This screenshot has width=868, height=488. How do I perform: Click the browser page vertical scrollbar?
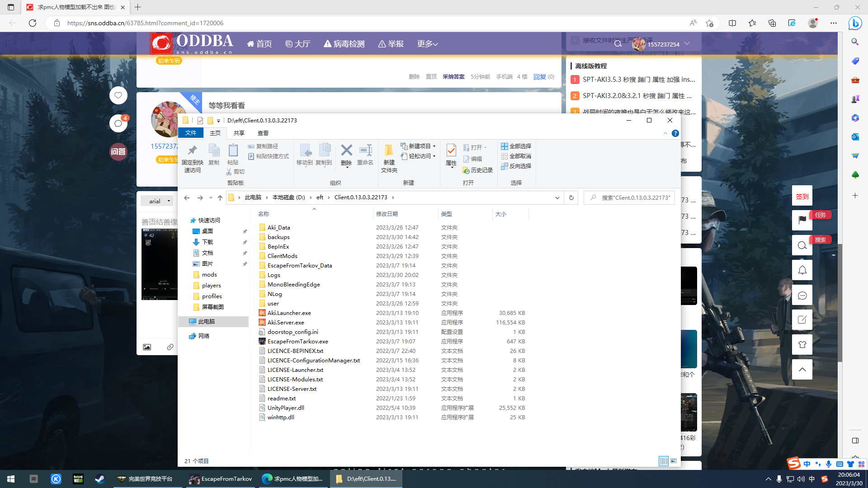(840, 303)
